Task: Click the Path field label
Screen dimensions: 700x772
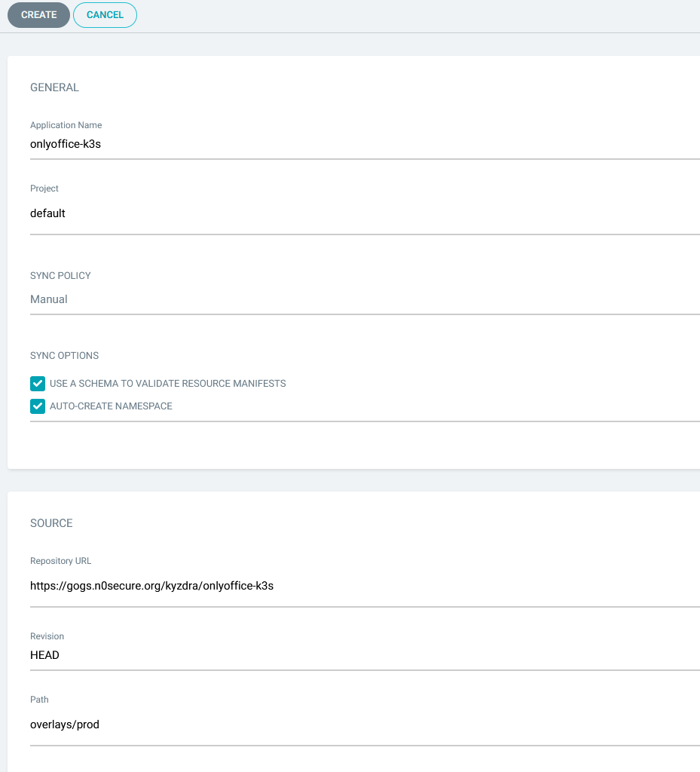Action: click(x=39, y=700)
